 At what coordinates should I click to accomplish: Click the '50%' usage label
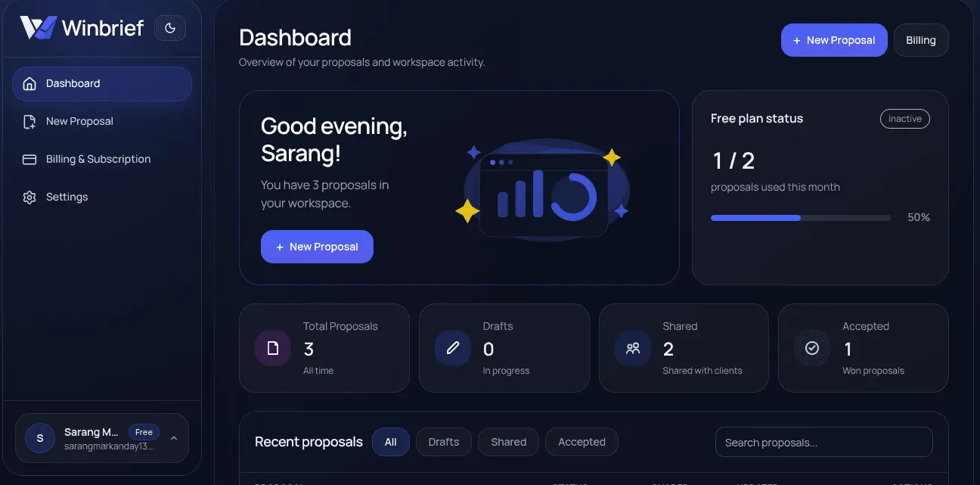coord(919,218)
